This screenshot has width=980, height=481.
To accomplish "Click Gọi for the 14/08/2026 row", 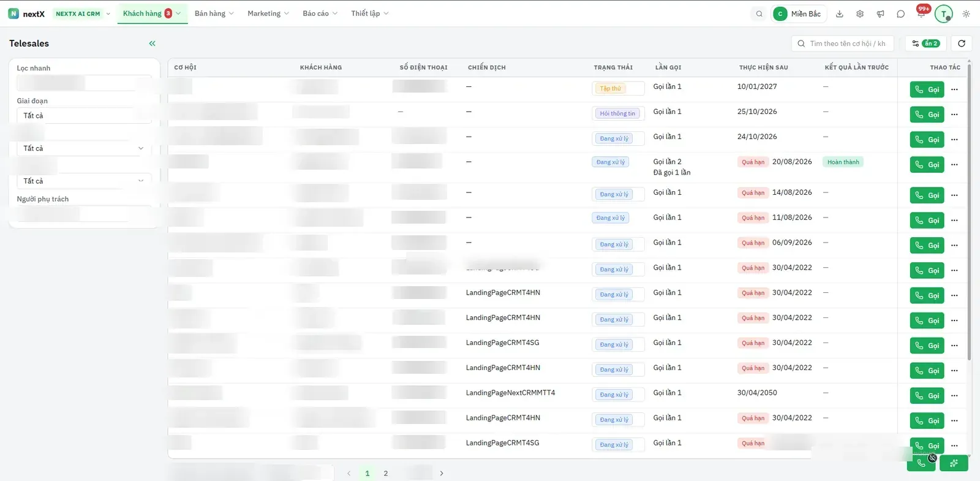I will pyautogui.click(x=927, y=195).
